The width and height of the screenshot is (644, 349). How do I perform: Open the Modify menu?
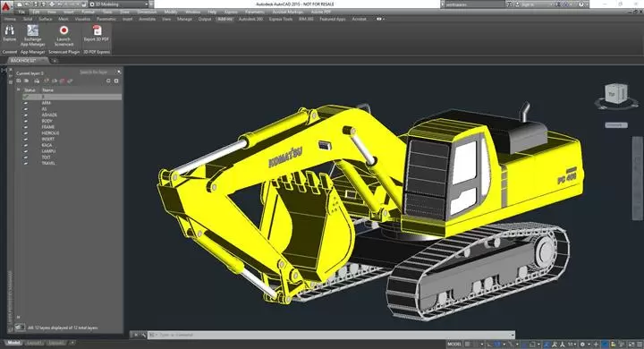pos(171,12)
